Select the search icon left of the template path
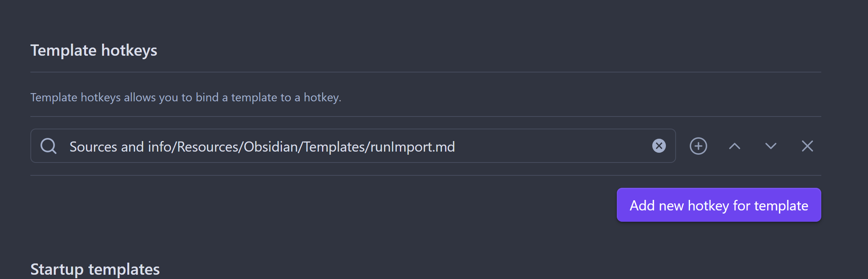This screenshot has height=279, width=868. pos(49,146)
